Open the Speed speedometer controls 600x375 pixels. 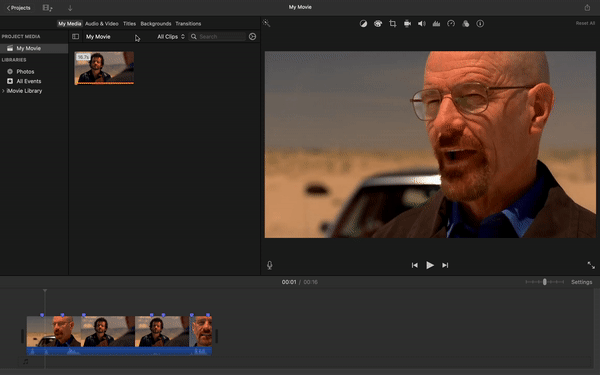pos(451,24)
